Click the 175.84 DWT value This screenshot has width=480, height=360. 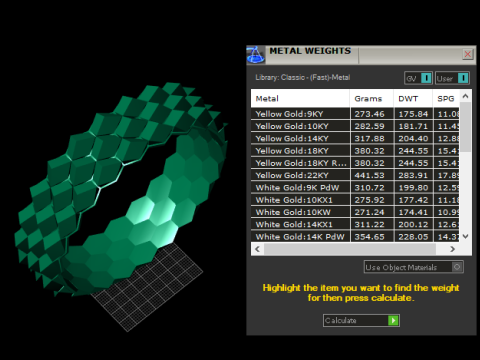413,114
